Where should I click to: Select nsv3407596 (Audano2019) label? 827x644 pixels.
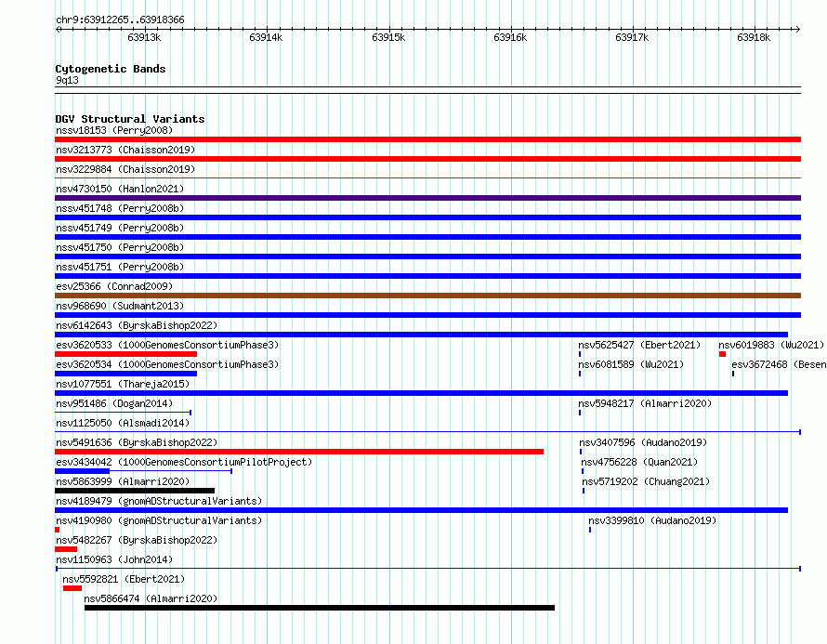(643, 442)
